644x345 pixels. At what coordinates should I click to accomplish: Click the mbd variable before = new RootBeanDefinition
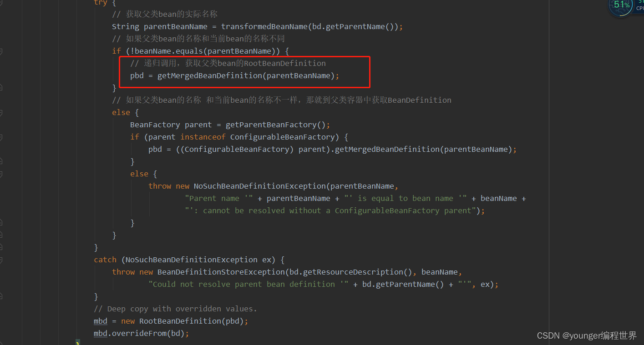101,321
